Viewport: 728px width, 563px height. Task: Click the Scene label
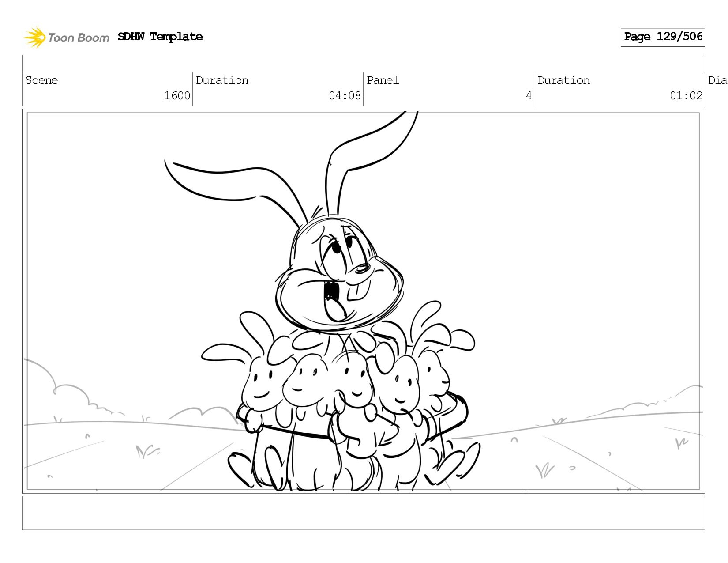point(41,80)
